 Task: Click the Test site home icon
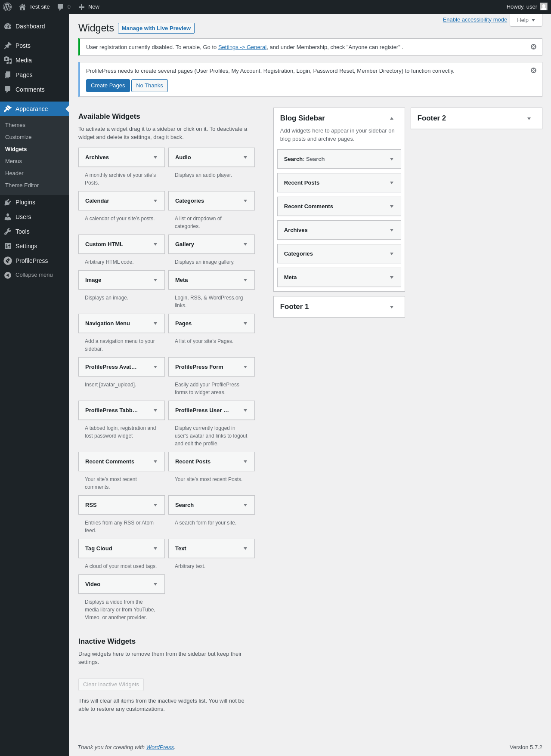22,7
